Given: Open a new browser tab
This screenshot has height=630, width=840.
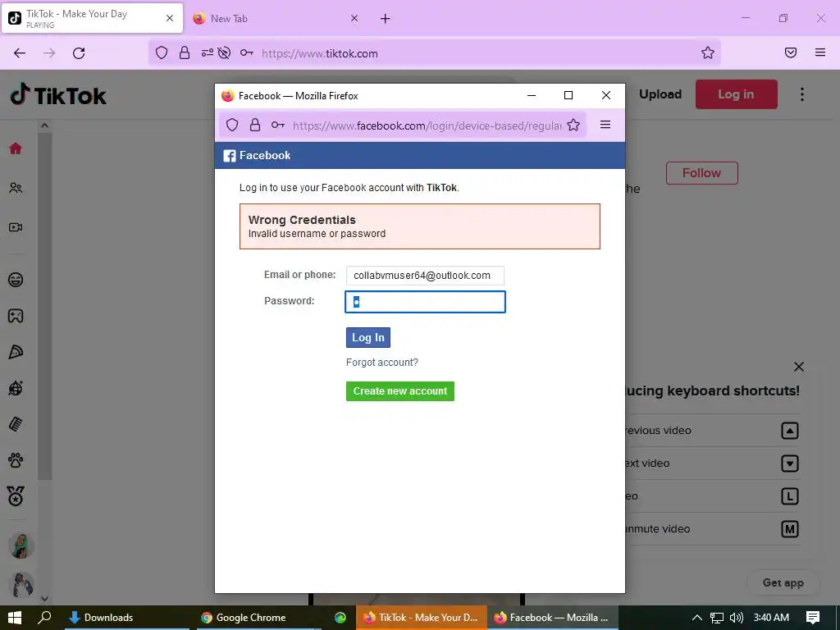Looking at the screenshot, I should pos(386,19).
